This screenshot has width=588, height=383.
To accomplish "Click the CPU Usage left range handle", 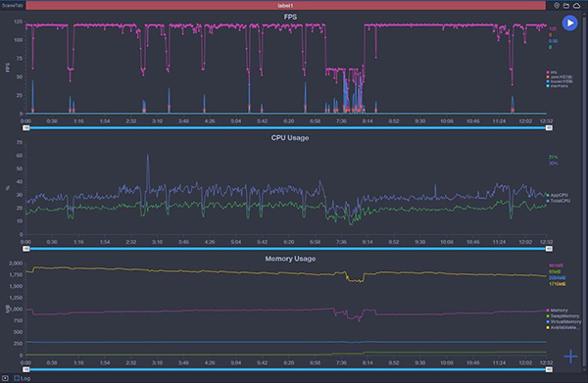I will [x=25, y=249].
